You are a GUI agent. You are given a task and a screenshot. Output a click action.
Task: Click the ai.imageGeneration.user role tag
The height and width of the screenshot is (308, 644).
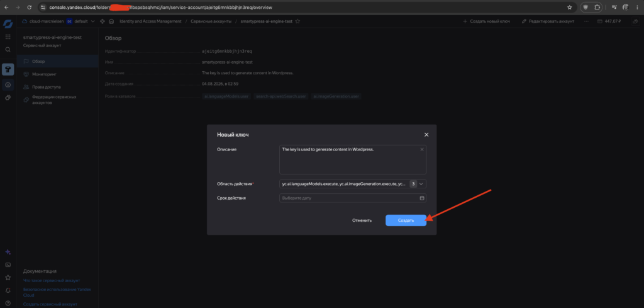pos(336,96)
